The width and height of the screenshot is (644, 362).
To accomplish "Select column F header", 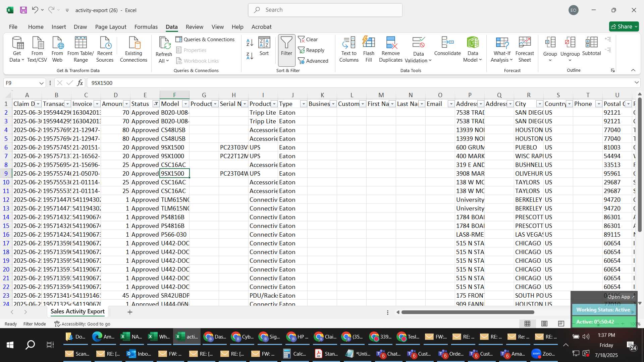I will coord(174,95).
